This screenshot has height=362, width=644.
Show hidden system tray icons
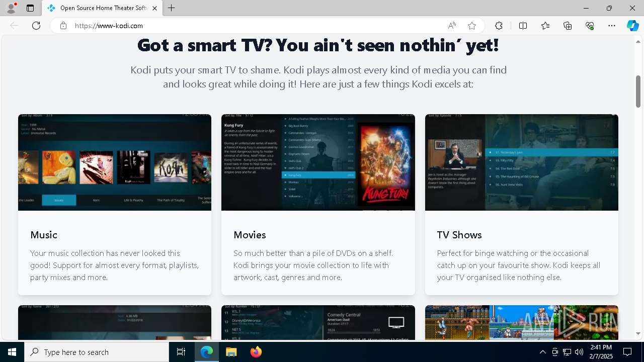click(542, 352)
